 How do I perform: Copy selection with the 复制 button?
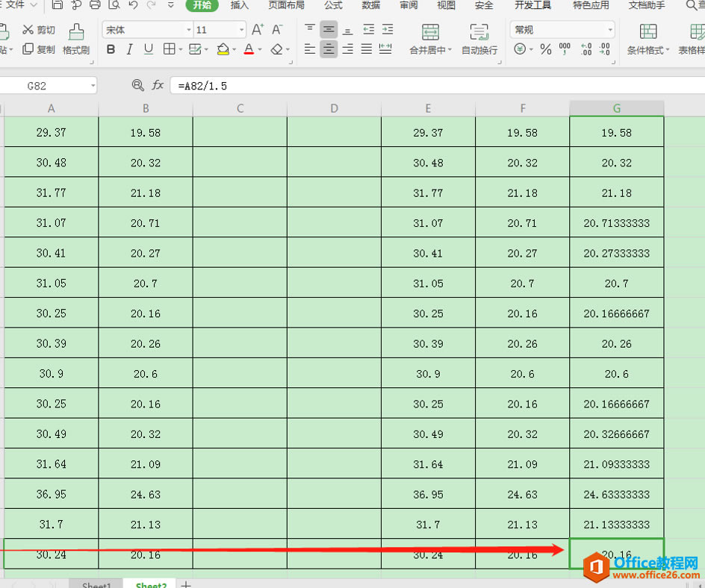tap(39, 49)
